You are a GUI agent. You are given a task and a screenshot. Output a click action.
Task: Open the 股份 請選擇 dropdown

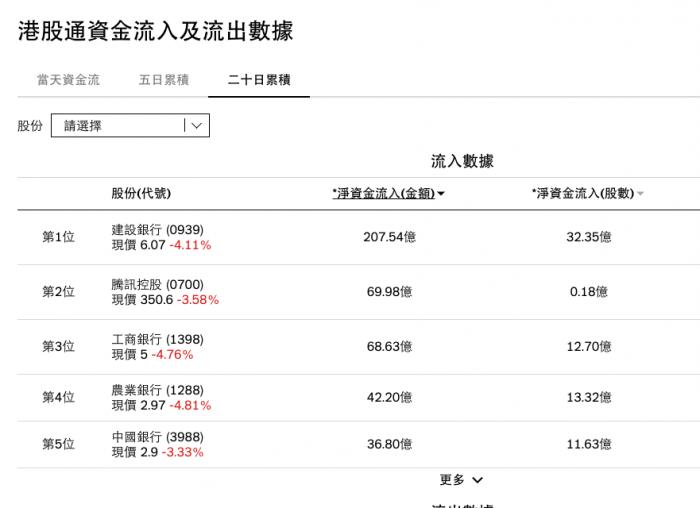tap(118, 126)
